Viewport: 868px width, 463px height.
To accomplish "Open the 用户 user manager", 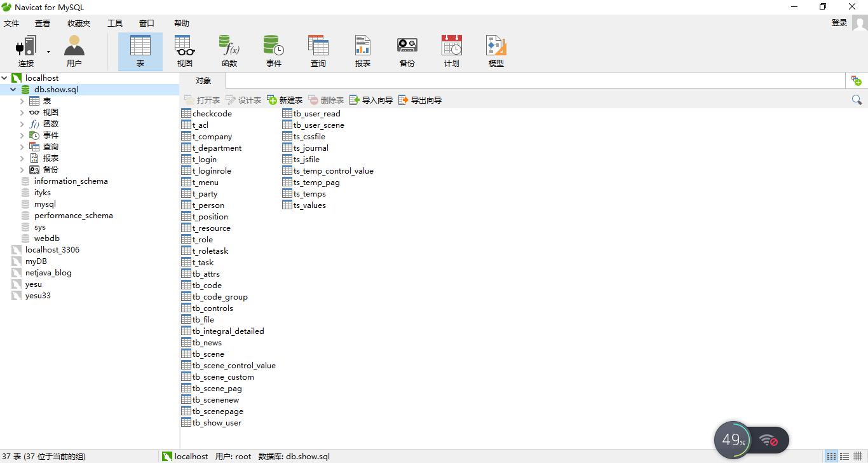I will 74,52.
